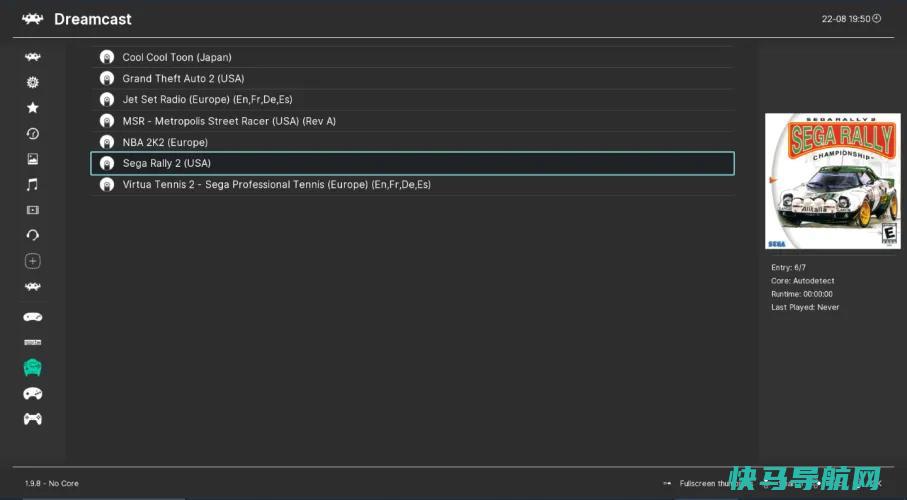Open the RetroArch Main Menu sidebar icon

pyautogui.click(x=32, y=57)
